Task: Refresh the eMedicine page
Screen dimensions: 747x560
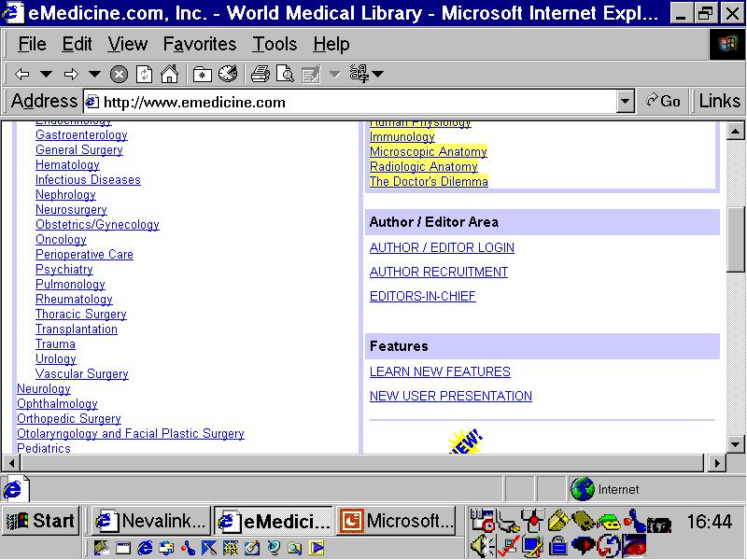Action: point(144,75)
